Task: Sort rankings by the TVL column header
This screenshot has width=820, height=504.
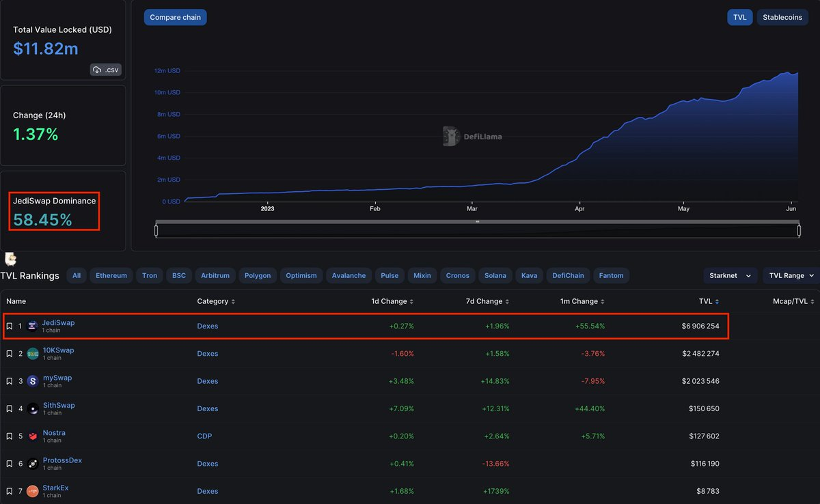Action: click(709, 301)
